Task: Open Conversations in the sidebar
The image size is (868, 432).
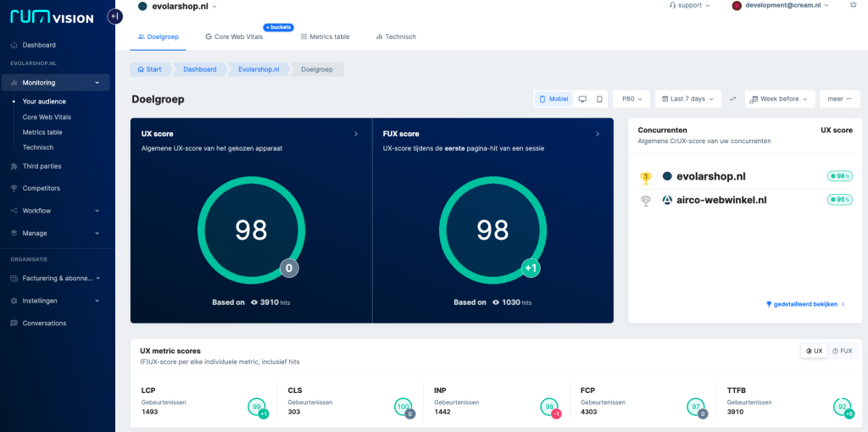Action: click(x=44, y=323)
